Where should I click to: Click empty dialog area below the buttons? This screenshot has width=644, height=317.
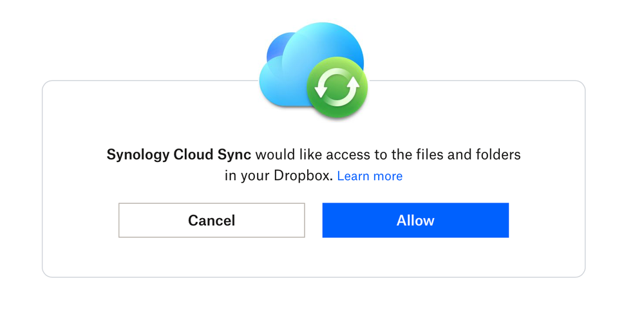pos(314,258)
